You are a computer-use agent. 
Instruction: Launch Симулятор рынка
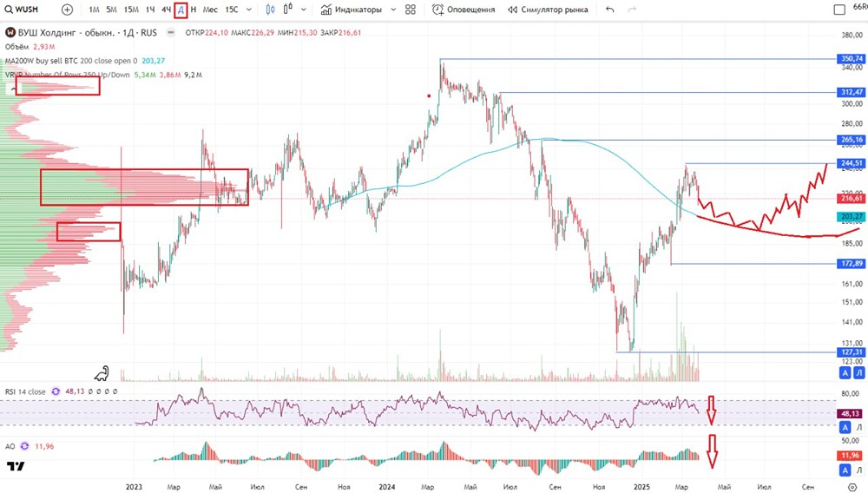pyautogui.click(x=548, y=10)
